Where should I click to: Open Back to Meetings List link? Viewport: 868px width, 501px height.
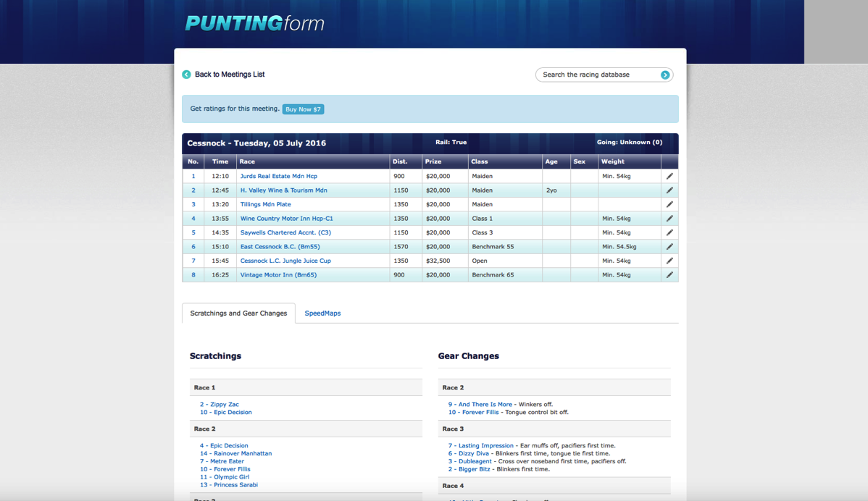tap(229, 75)
